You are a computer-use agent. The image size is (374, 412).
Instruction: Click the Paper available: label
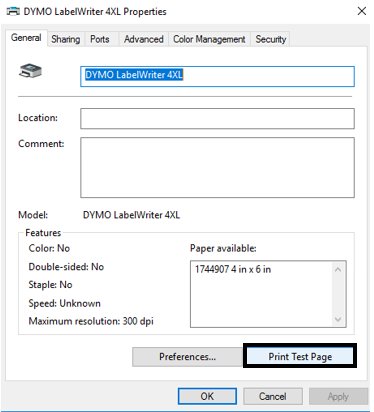tap(223, 248)
